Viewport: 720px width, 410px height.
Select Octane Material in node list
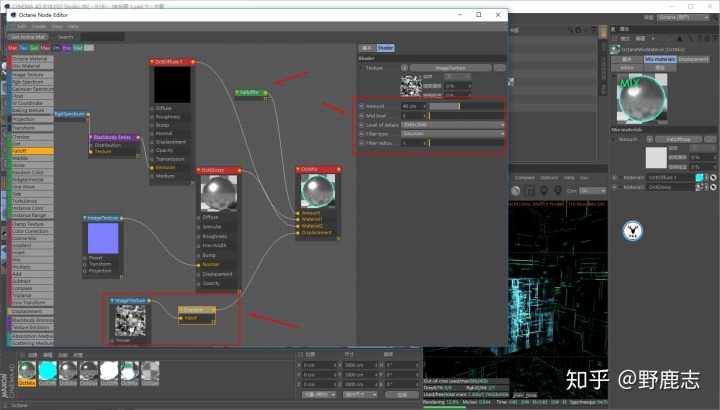[x=31, y=59]
